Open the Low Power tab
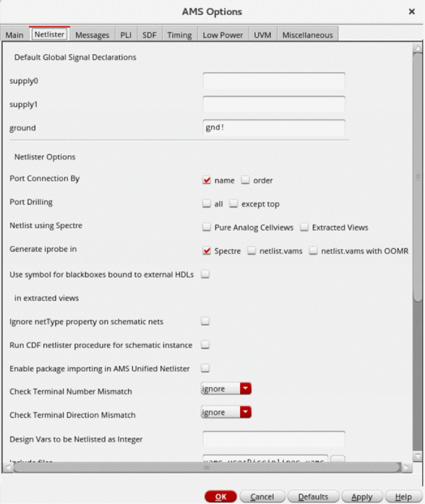 pos(223,35)
